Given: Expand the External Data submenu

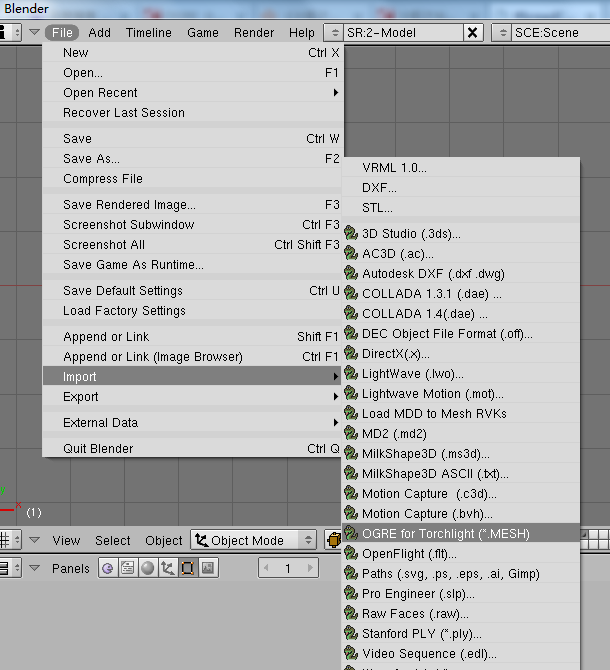Looking at the screenshot, I should pos(193,423).
